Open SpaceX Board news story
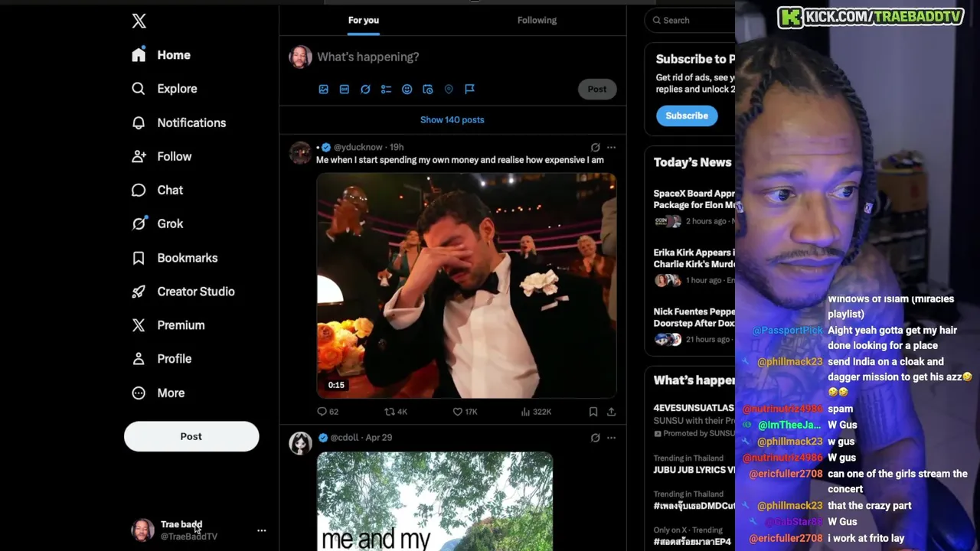Viewport: 980px width, 551px height. click(694, 207)
